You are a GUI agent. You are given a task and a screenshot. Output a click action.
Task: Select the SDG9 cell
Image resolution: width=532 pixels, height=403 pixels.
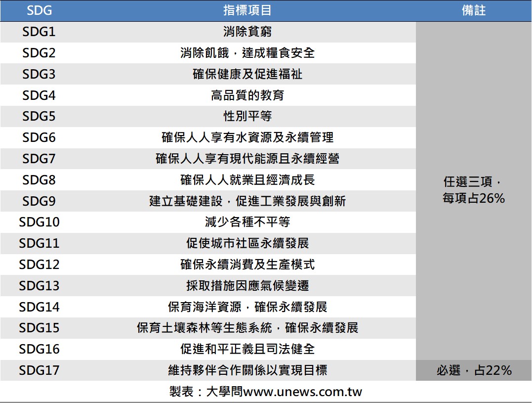(x=39, y=201)
